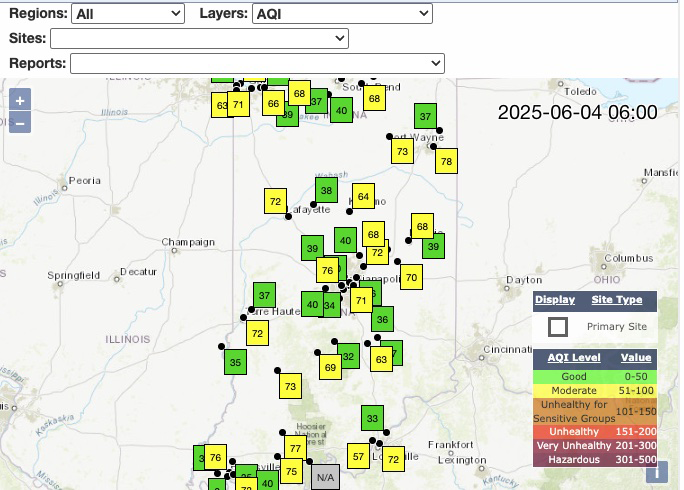Image resolution: width=684 pixels, height=490 pixels.
Task: Click the yellow 69 AQI marker
Action: coord(330,368)
